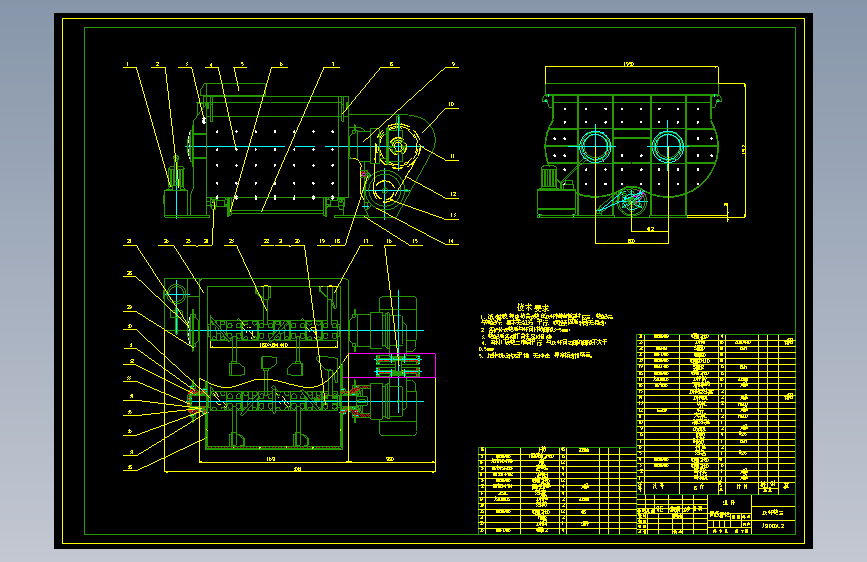The width and height of the screenshot is (867, 562).
Task: Click the left mixing shaft circle in end view
Action: 596,147
